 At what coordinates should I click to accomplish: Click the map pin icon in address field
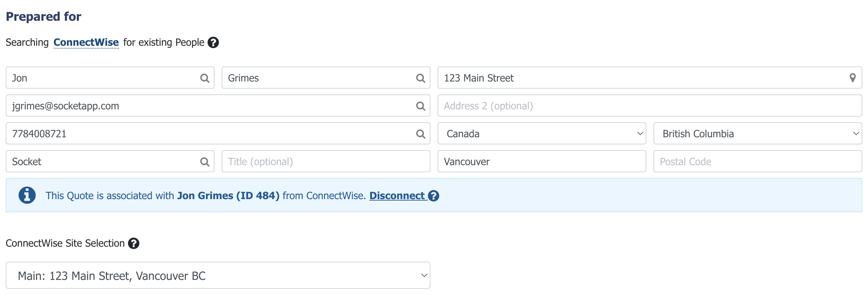[x=852, y=78]
